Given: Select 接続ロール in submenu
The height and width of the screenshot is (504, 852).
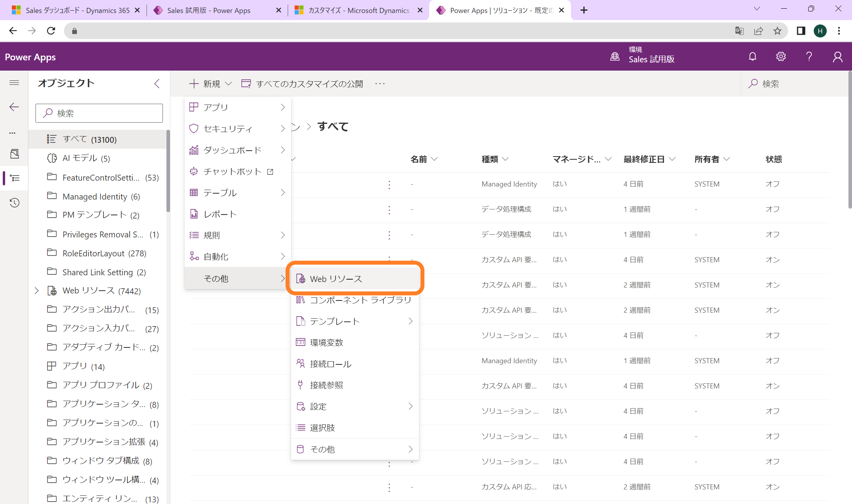Looking at the screenshot, I should (355, 364).
